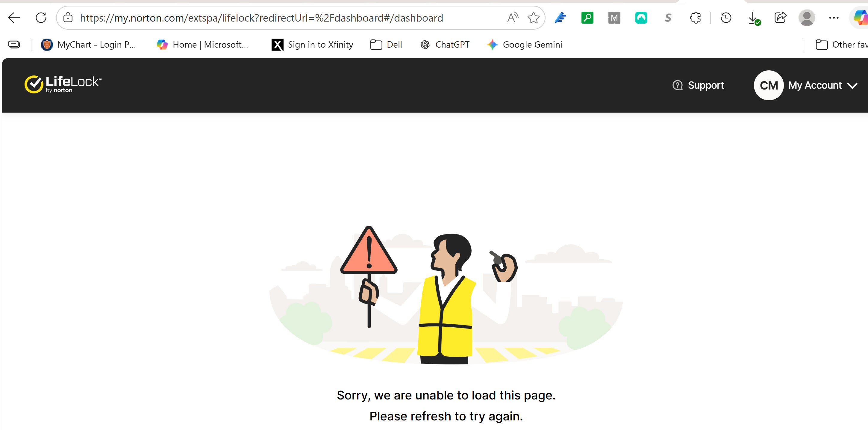This screenshot has width=868, height=430.
Task: Open the Other favorites folder
Action: (841, 45)
